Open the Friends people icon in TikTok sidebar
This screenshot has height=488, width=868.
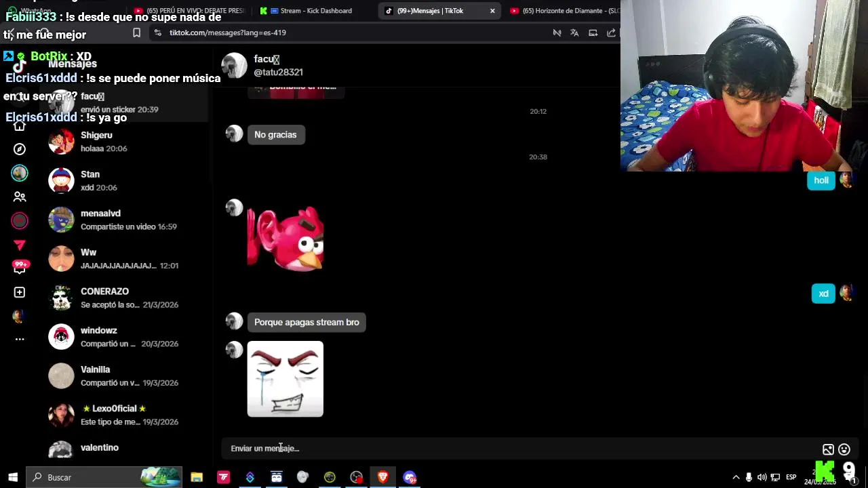pos(20,197)
